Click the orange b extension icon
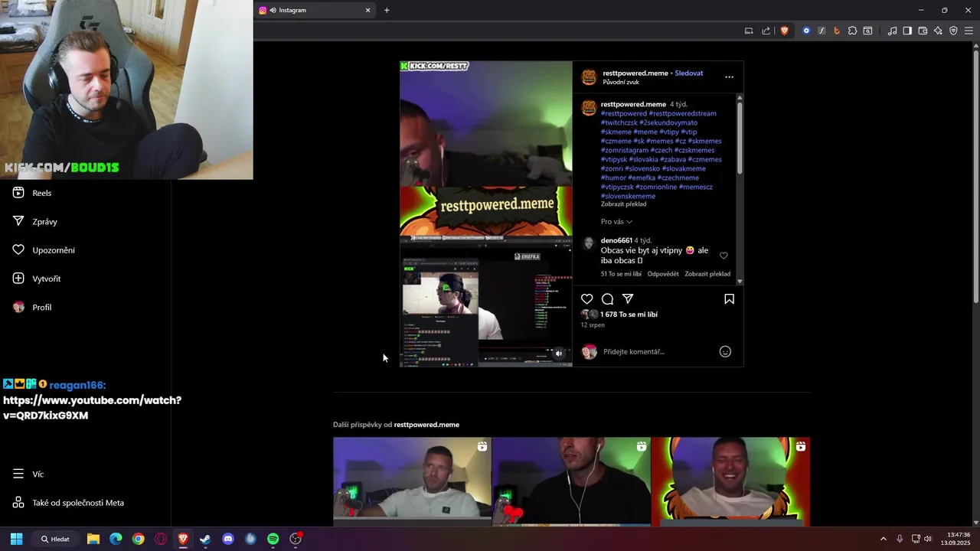This screenshot has width=980, height=551. click(x=837, y=31)
